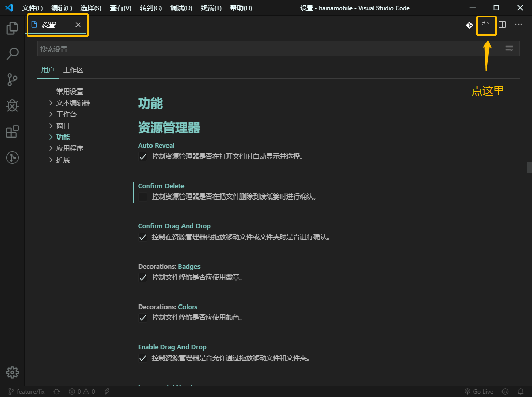
Task: Open the Debug view bug icon
Action: (12, 105)
